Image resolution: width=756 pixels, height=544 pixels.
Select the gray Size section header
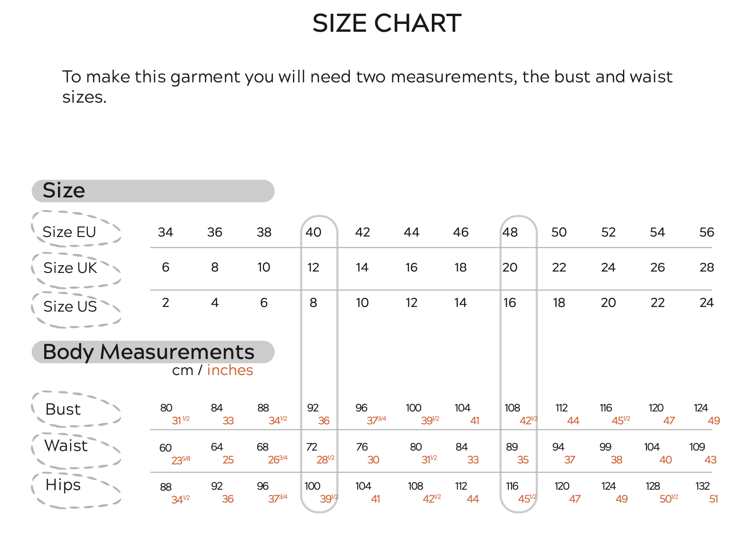(152, 191)
